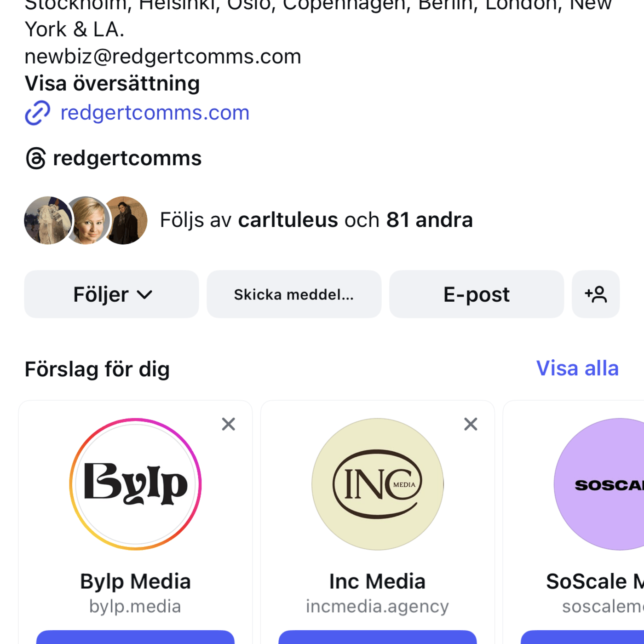Click the Följer chevron arrow
The image size is (644, 644).
144,295
